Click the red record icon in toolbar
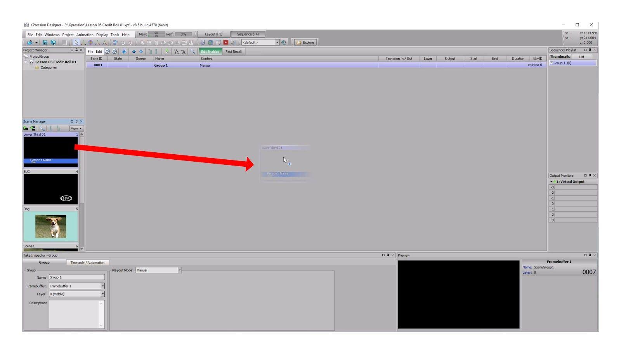 (x=226, y=43)
